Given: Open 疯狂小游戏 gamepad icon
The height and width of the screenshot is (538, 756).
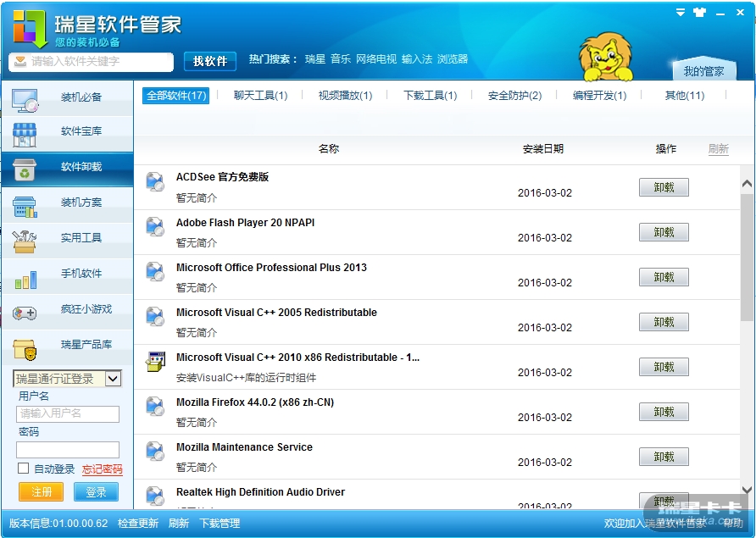Looking at the screenshot, I should tap(25, 313).
